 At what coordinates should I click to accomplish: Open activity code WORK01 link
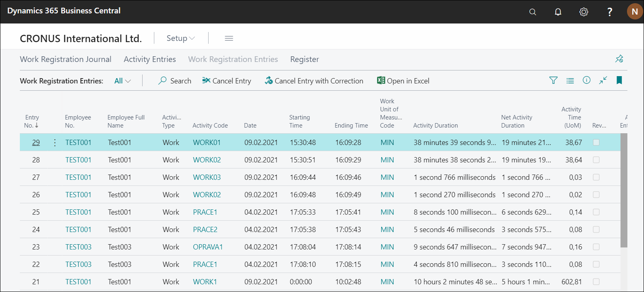(207, 143)
